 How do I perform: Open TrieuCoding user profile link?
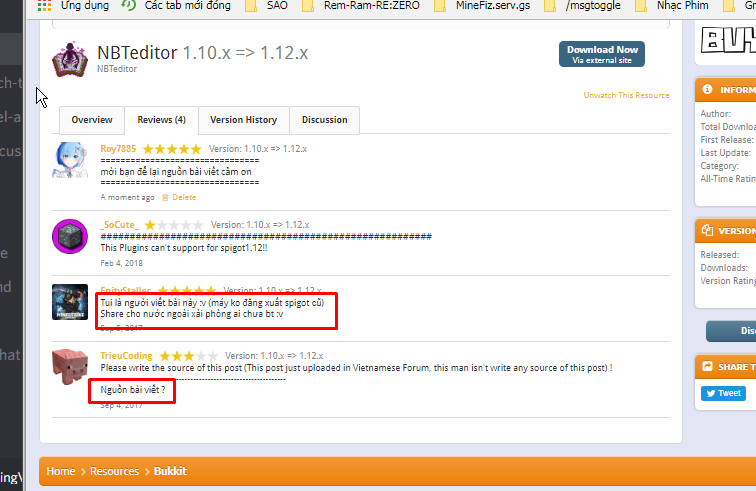(126, 356)
